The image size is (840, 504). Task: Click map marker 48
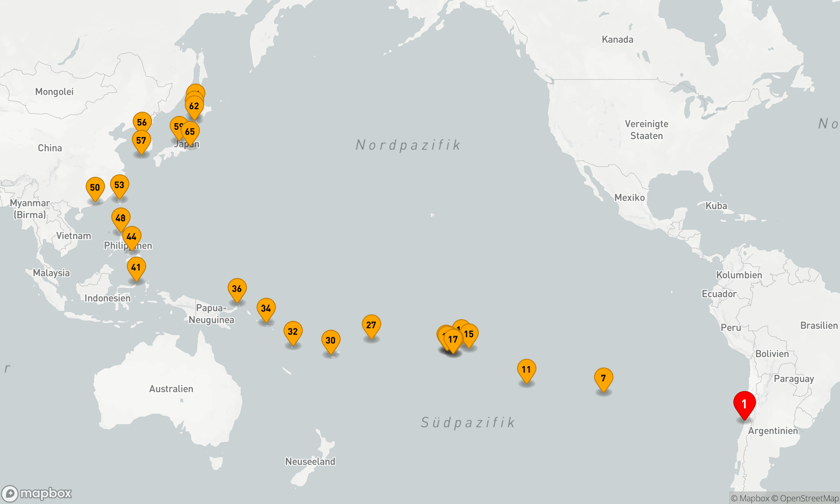point(121,218)
